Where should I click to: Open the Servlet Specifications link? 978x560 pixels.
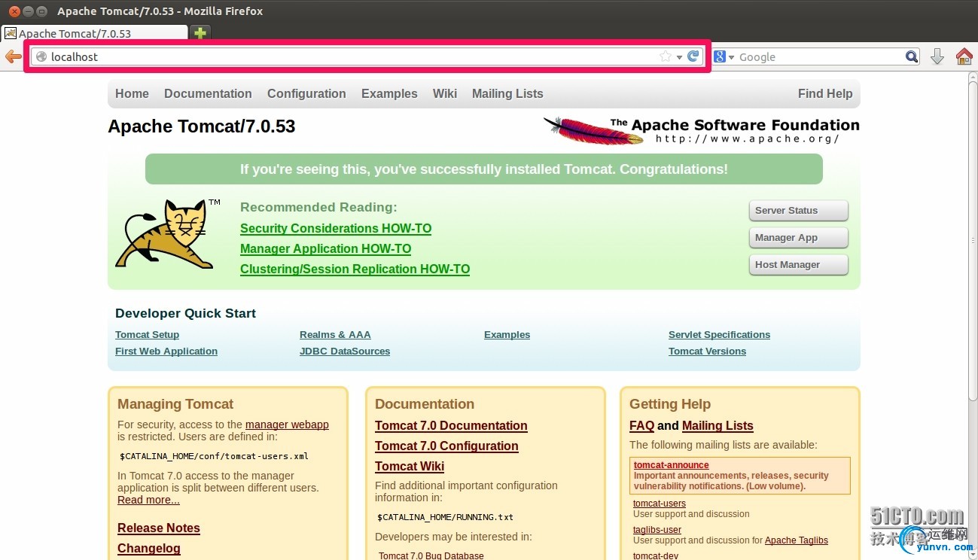pos(719,335)
